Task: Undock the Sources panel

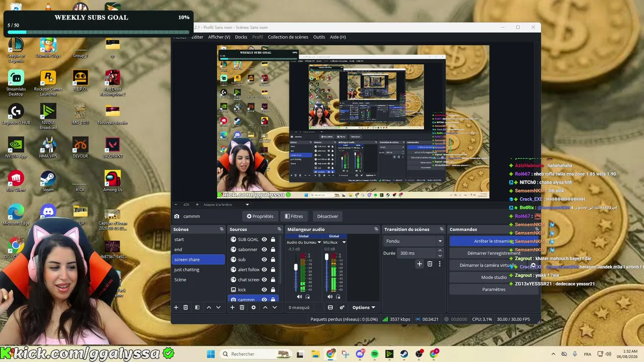Action: pyautogui.click(x=279, y=229)
